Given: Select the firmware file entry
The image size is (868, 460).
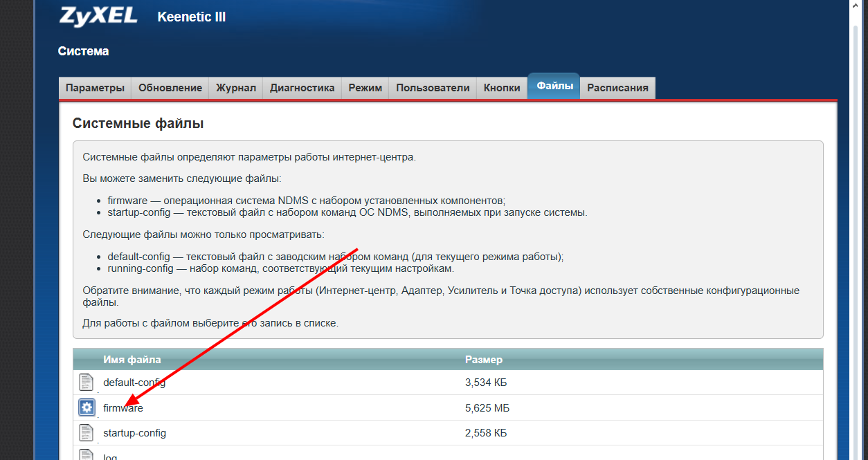Looking at the screenshot, I should click(448, 408).
